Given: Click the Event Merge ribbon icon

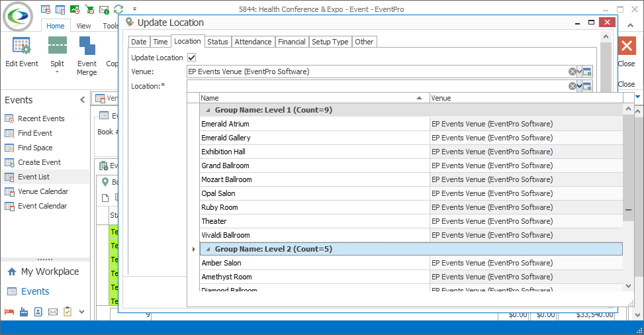Looking at the screenshot, I should 87,46.
